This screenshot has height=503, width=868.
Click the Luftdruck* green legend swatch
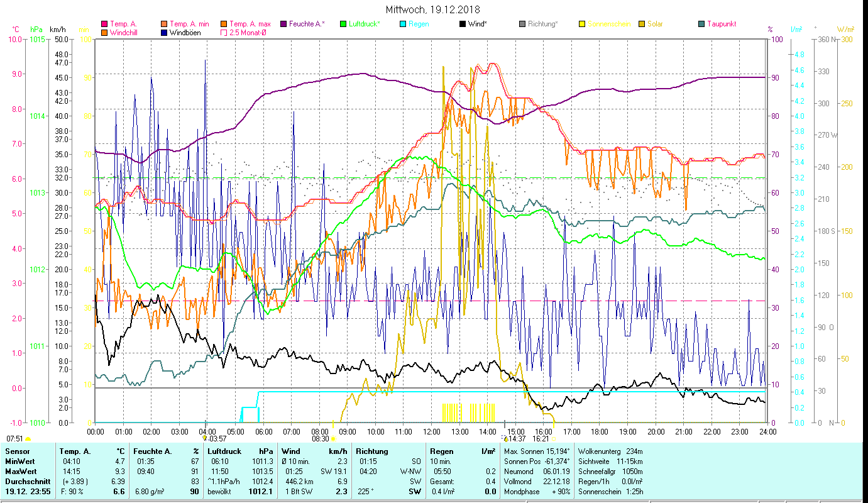tap(343, 25)
